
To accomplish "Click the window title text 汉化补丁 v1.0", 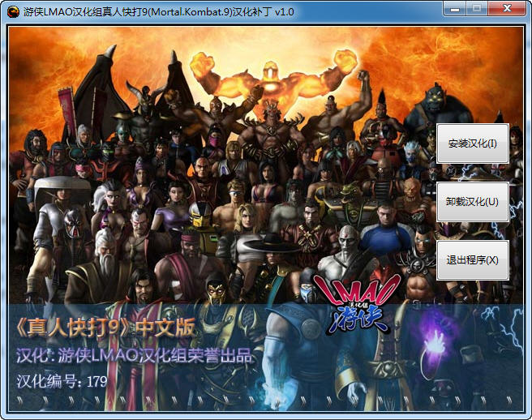I will (x=264, y=12).
